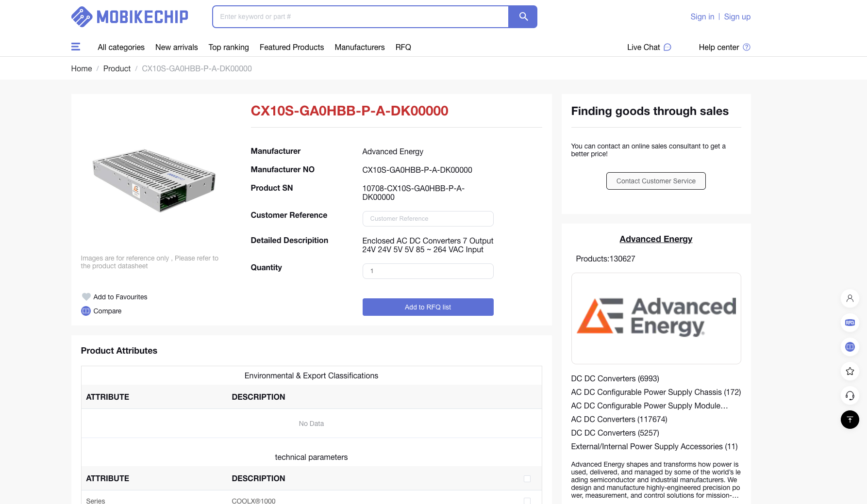This screenshot has height=504, width=867.
Task: Open the RFQ floating sidebar icon
Action: pos(850,323)
